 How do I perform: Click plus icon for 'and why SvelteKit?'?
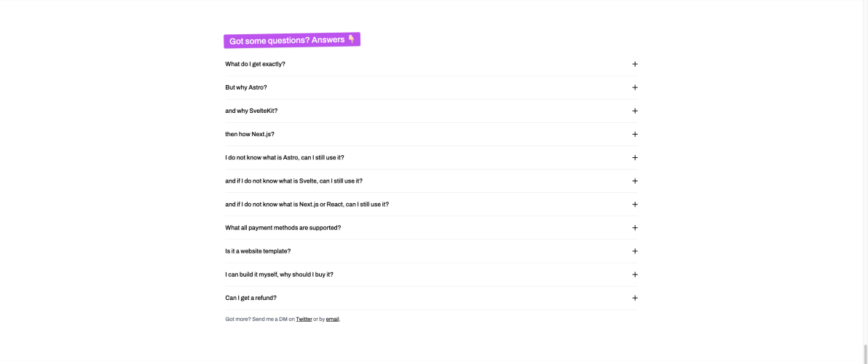[635, 111]
